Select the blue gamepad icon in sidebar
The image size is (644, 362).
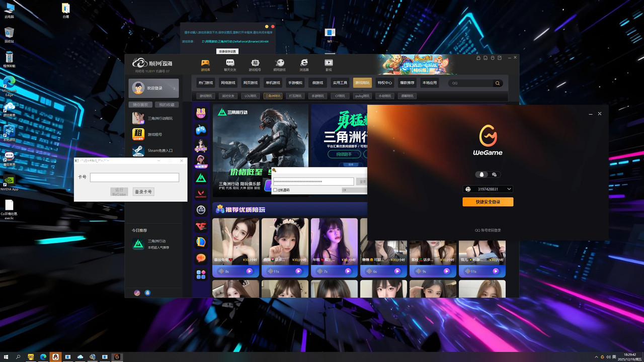(x=201, y=130)
